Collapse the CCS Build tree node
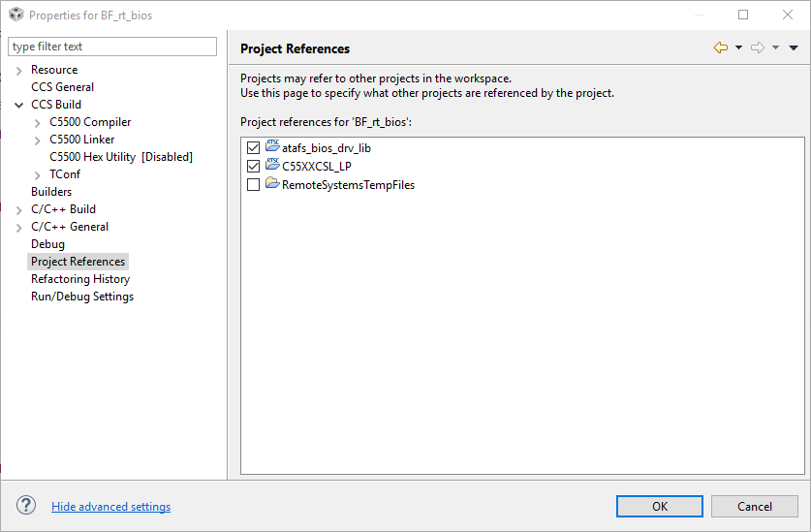Viewport: 811px width, 532px height. click(19, 105)
